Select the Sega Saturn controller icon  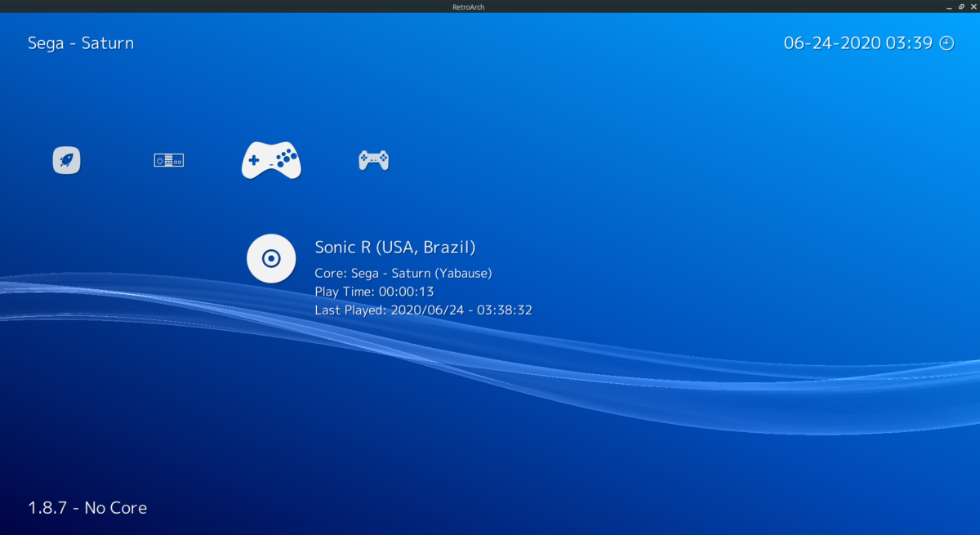click(x=271, y=160)
